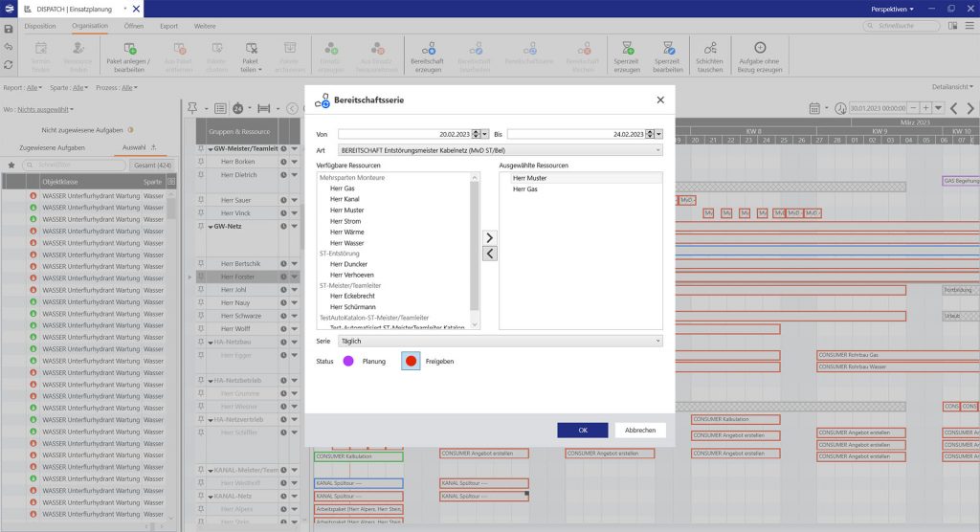Click the 'Abbrechen' cancel button
Viewport: 980px width, 532px height.
click(x=639, y=430)
